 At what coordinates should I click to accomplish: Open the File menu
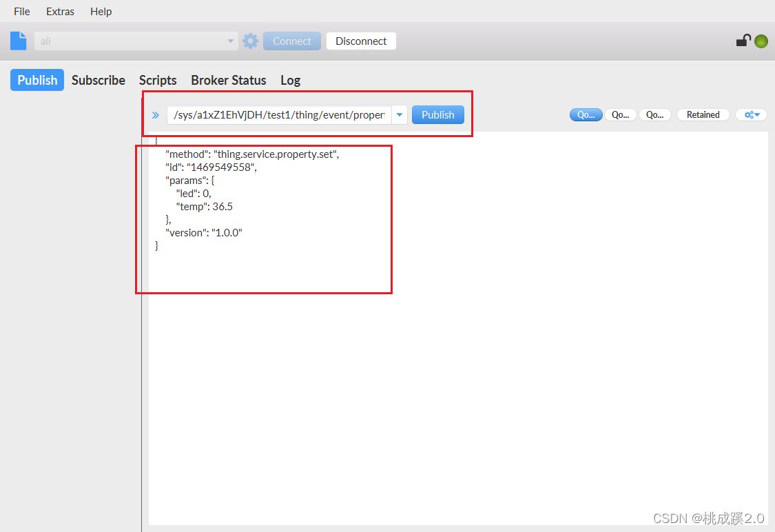22,12
